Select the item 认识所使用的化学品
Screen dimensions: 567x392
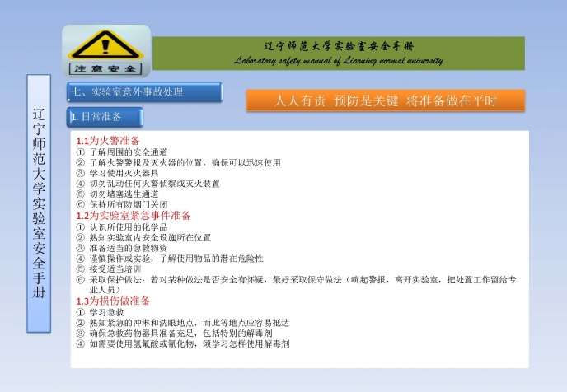tap(128, 226)
